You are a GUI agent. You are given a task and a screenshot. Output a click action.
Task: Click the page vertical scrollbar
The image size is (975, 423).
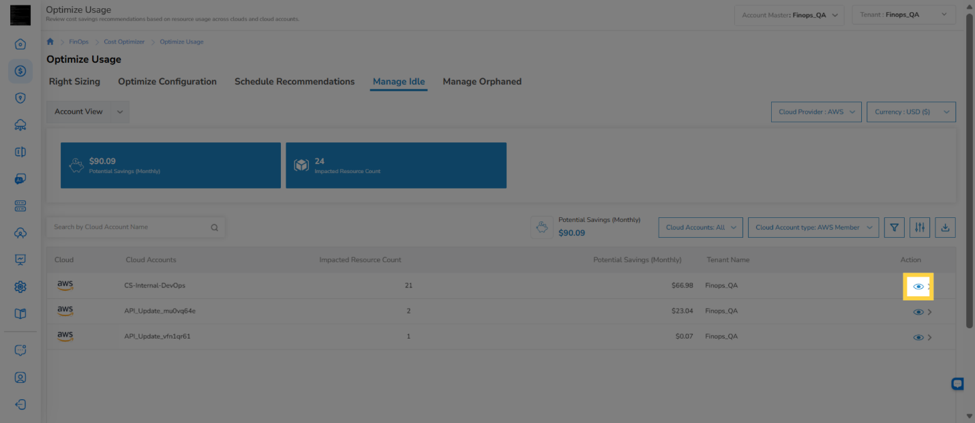tap(969, 169)
